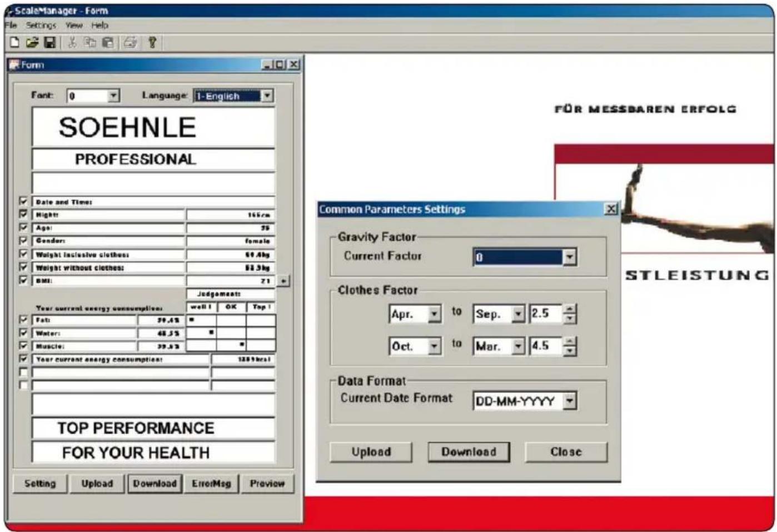Open the File menu
The image size is (777, 532).
11,25
